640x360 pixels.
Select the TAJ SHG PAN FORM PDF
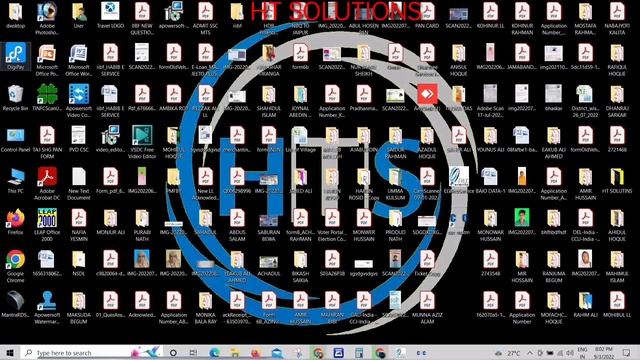(47, 142)
